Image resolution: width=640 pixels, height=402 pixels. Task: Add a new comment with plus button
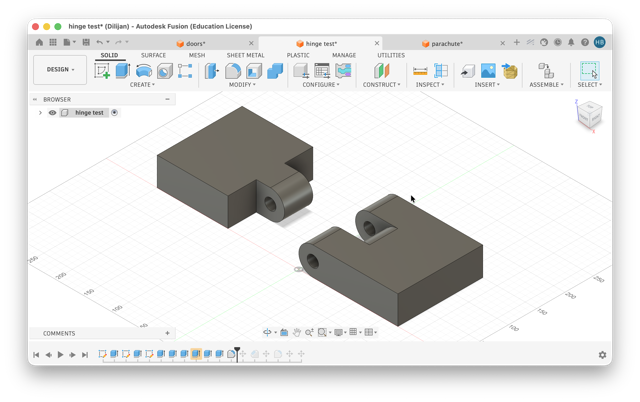pos(167,333)
